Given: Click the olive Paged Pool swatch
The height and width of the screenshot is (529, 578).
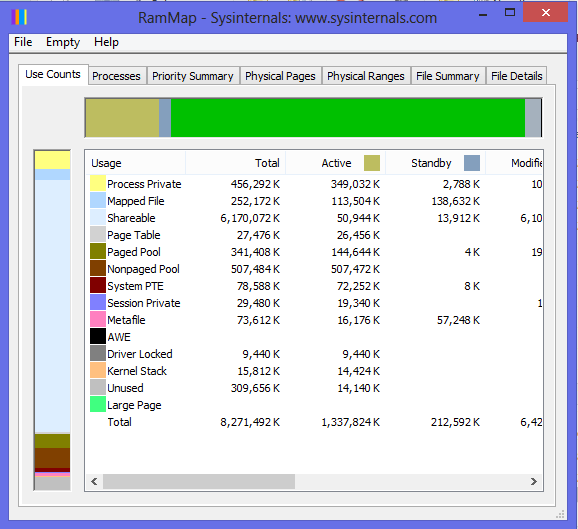Looking at the screenshot, I should click(98, 251).
